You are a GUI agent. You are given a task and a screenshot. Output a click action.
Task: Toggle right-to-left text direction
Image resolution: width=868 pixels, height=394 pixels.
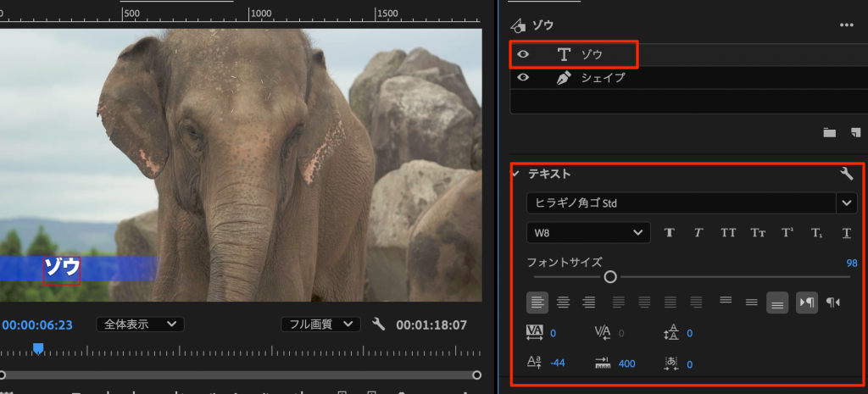point(833,302)
